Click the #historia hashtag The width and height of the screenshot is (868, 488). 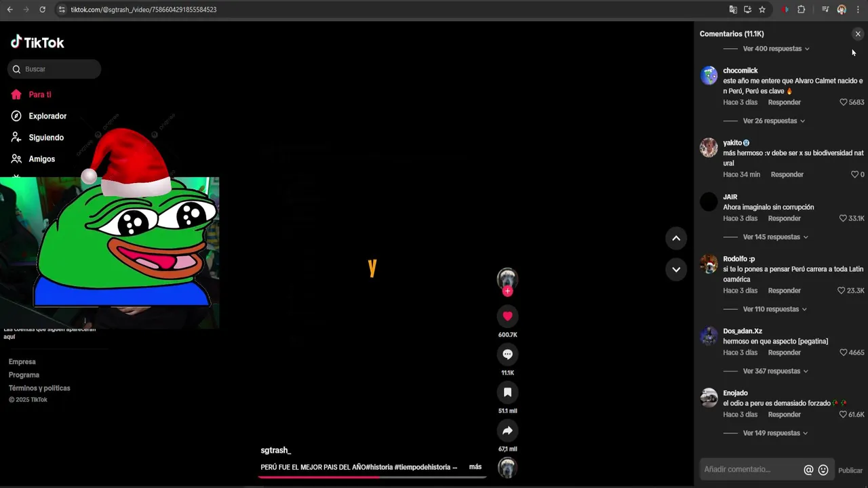tap(379, 467)
